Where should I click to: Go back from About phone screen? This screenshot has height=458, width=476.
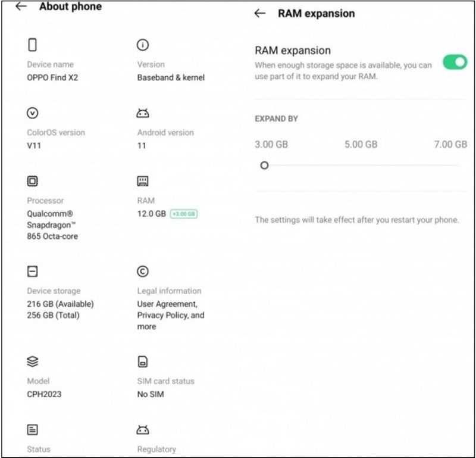(21, 7)
